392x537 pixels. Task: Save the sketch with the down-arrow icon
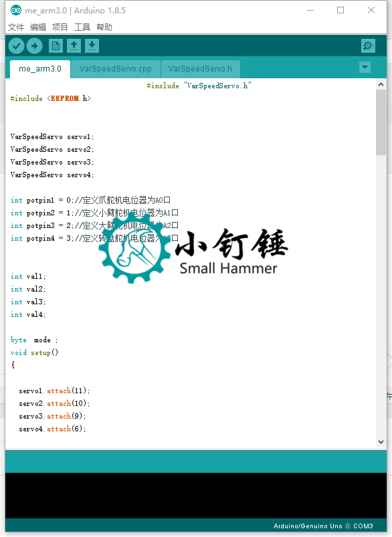[92, 46]
